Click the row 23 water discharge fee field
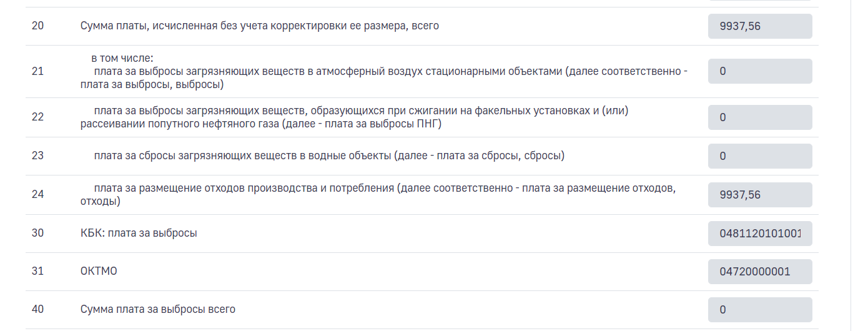 tap(759, 156)
